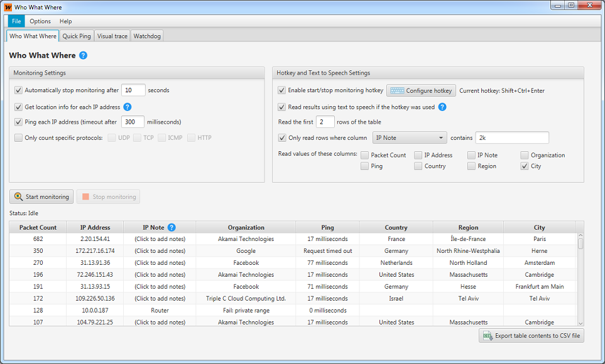The width and height of the screenshot is (605, 364).
Task: Switch to the Watchdog tab
Action: coord(147,36)
